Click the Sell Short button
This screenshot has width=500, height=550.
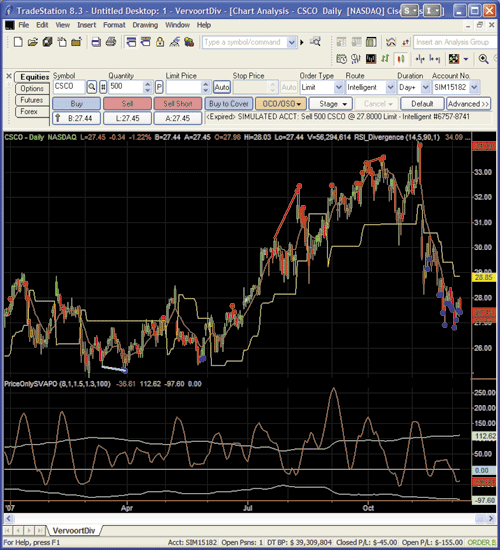178,104
